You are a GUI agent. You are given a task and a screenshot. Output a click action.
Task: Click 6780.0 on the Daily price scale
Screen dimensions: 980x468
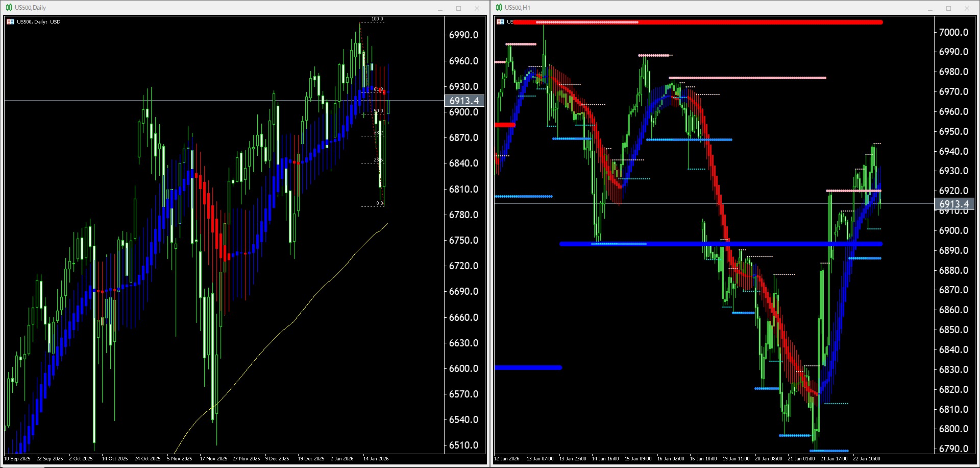pyautogui.click(x=464, y=215)
